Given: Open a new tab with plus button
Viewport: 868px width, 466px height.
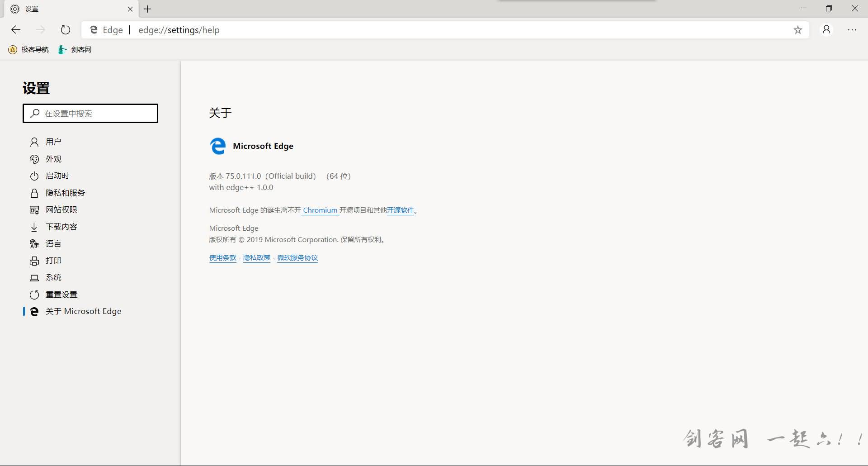Looking at the screenshot, I should coord(148,9).
